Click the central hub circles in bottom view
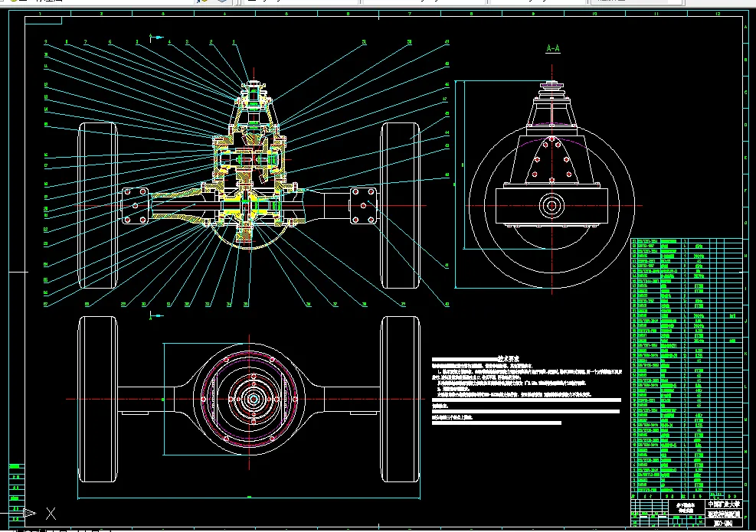This screenshot has height=532, width=756. pyautogui.click(x=254, y=399)
